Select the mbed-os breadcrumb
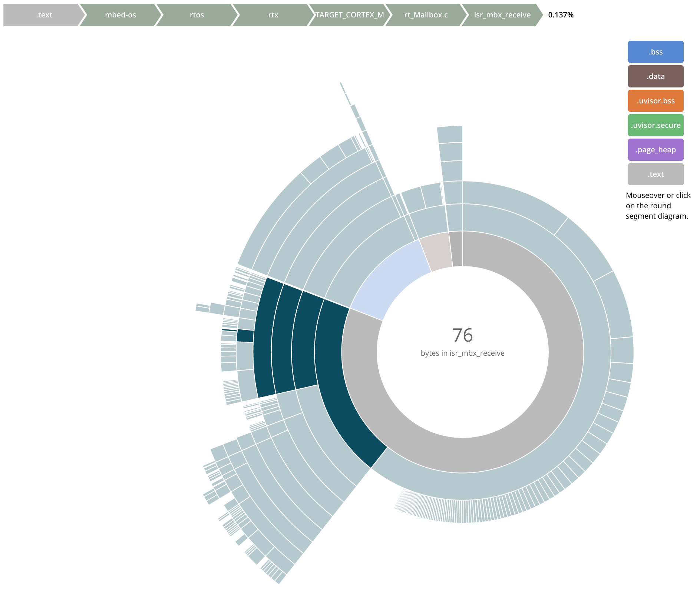This screenshot has width=700, height=591. (120, 15)
